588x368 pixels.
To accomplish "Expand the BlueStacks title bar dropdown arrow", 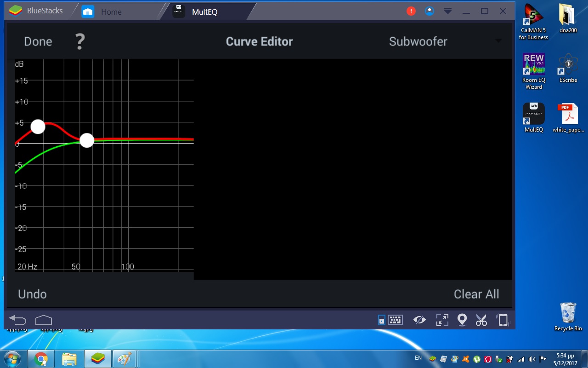I will 448,11.
